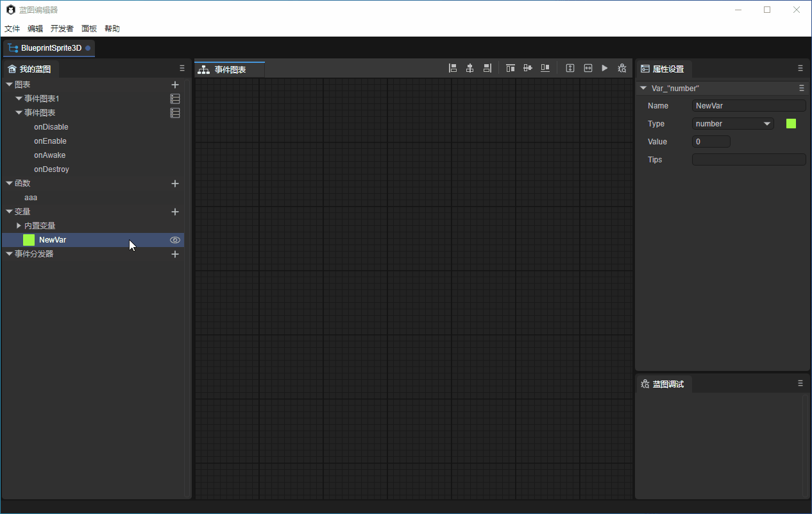
Task: Open the aaa function entry
Action: [x=31, y=198]
